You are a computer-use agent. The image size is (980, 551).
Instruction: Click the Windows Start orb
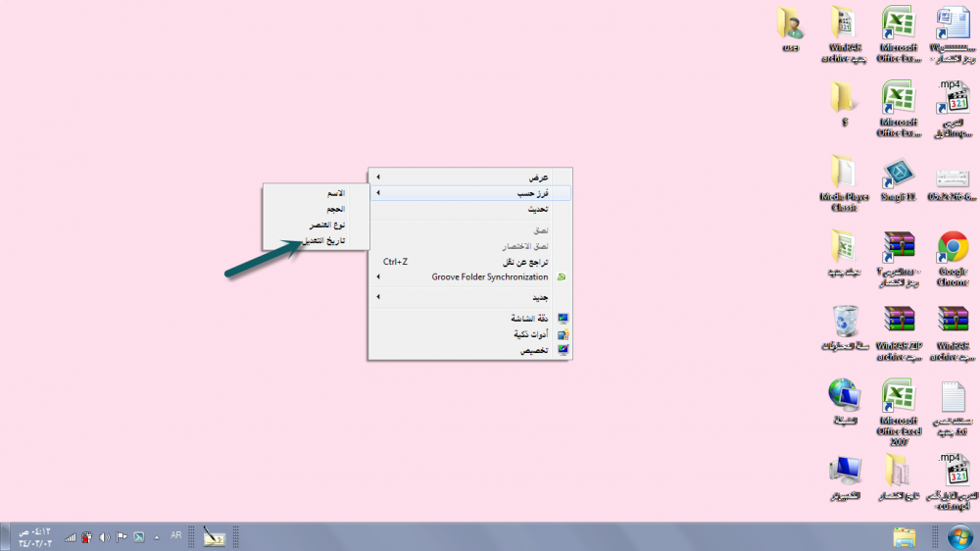(957, 536)
